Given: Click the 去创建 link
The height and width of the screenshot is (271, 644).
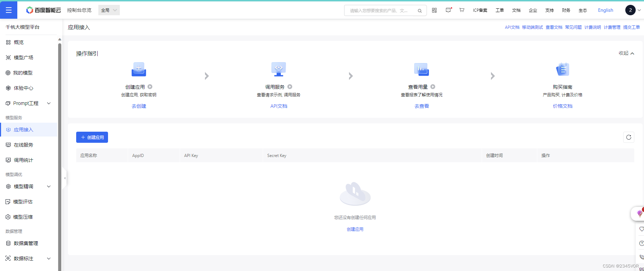Looking at the screenshot, I should [139, 106].
